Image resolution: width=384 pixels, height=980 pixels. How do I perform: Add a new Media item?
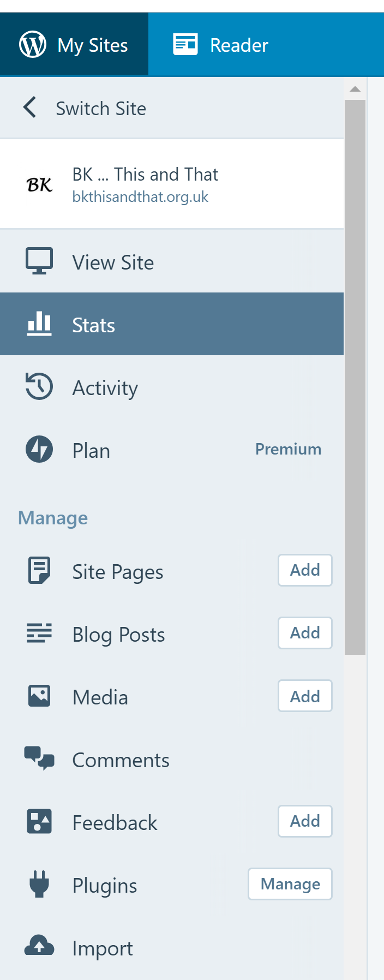[305, 696]
